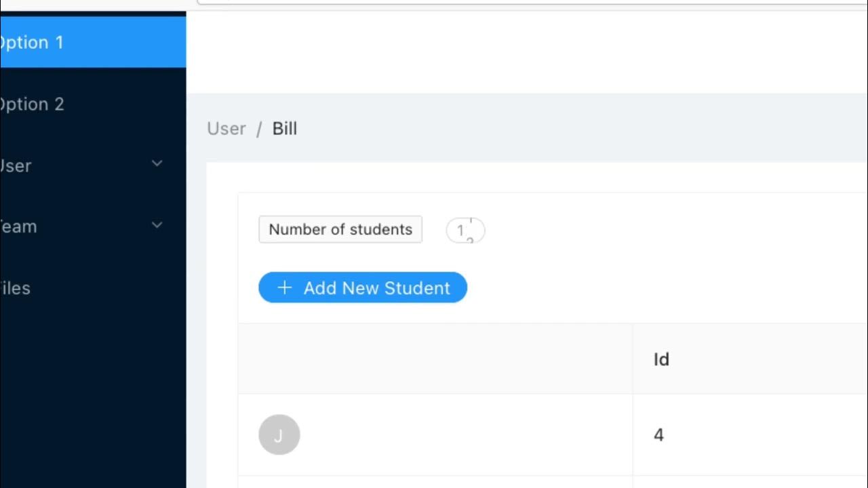
Task: Click the Team submenu label
Action: tap(19, 227)
